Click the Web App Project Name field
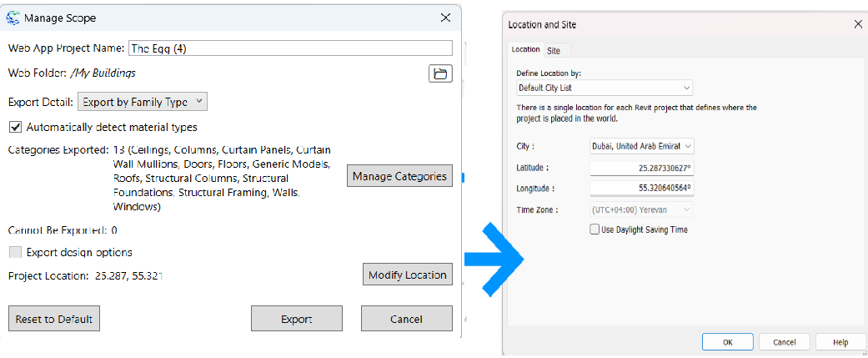The height and width of the screenshot is (358, 868). (290, 48)
